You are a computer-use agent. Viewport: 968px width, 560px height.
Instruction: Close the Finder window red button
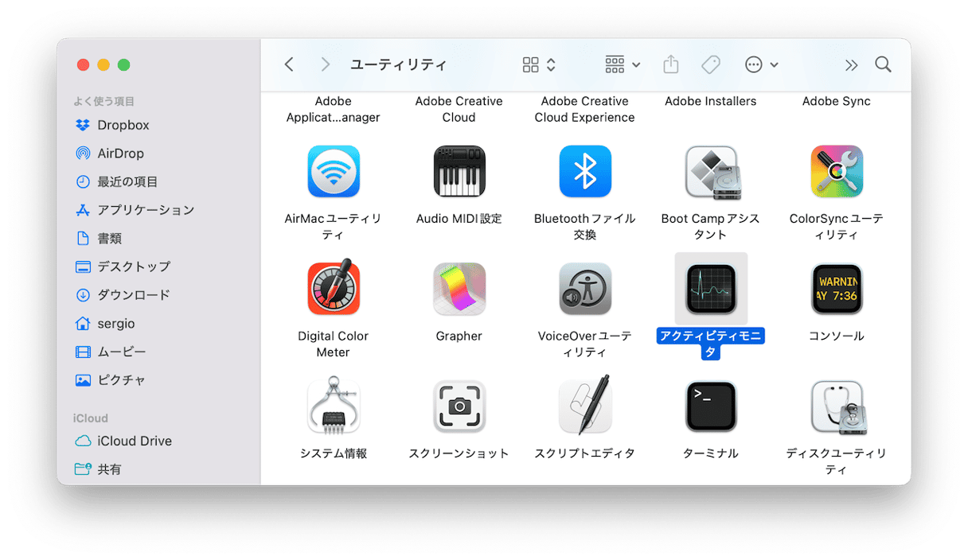pos(83,65)
